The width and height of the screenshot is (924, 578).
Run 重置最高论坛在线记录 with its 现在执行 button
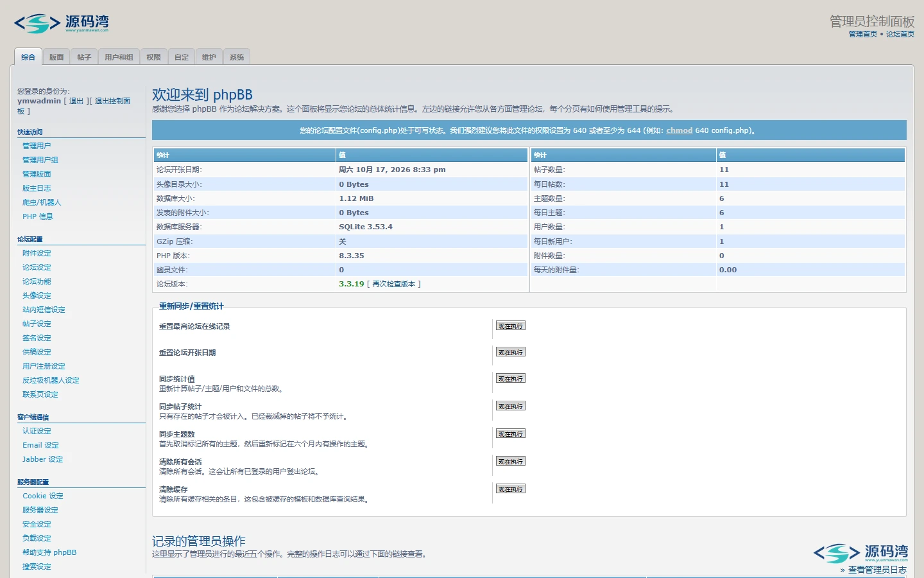tap(511, 326)
